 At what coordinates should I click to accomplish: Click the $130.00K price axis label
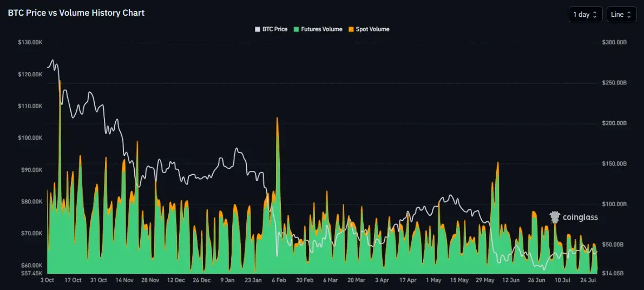click(x=30, y=43)
